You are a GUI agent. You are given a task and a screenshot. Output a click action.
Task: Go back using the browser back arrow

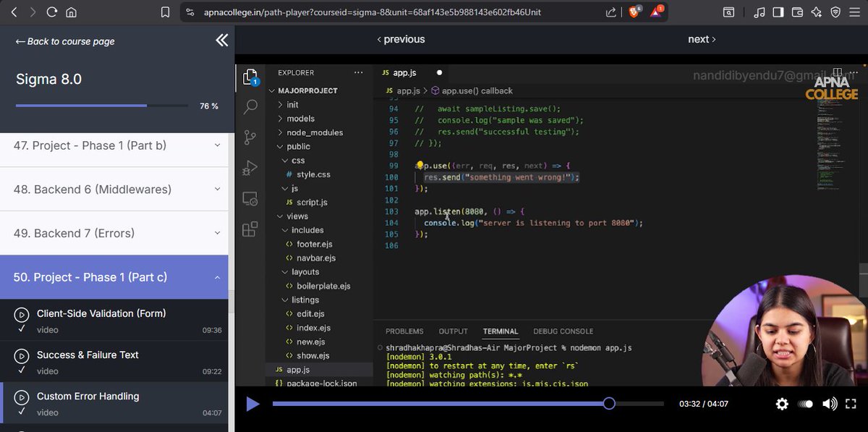[14, 12]
